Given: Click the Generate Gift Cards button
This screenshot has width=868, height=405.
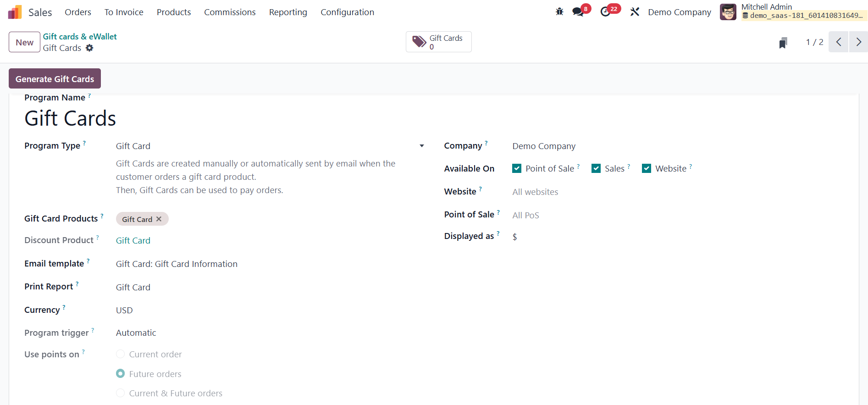Looking at the screenshot, I should [x=55, y=79].
